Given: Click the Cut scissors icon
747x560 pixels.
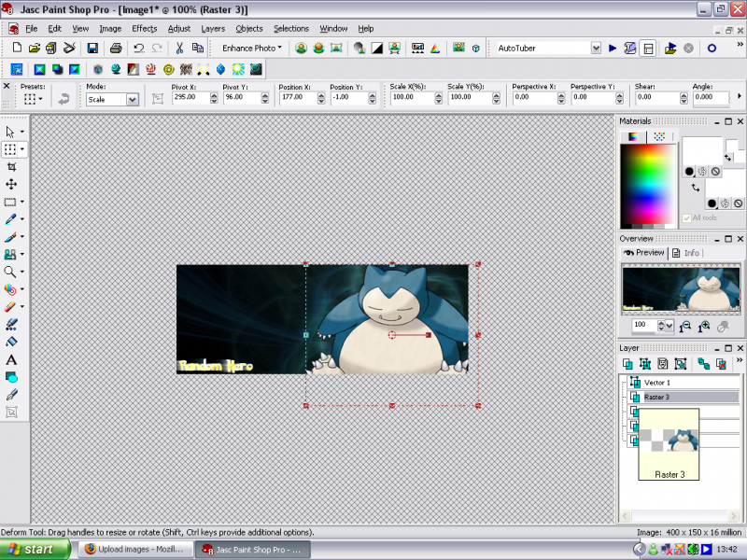Looking at the screenshot, I should click(179, 48).
